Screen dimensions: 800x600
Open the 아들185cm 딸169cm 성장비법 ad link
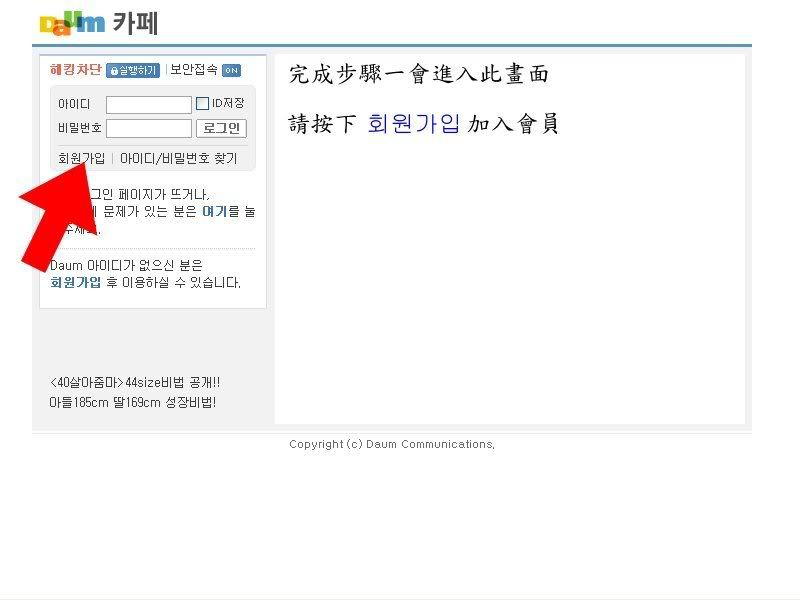tap(132, 402)
